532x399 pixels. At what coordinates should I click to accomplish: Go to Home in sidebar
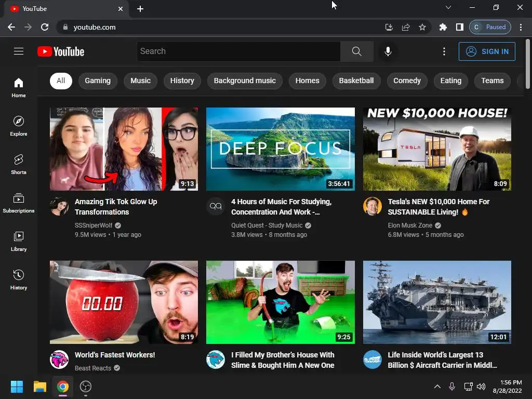tap(19, 88)
